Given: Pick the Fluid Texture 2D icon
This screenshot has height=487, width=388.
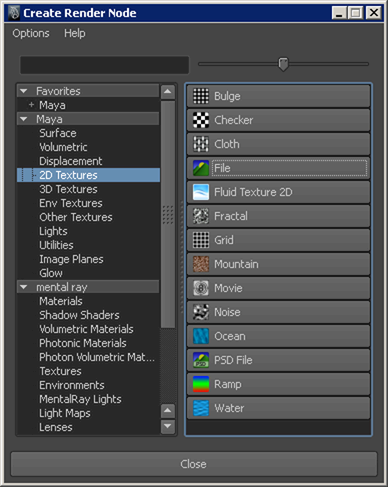Looking at the screenshot, I should coord(201,192).
